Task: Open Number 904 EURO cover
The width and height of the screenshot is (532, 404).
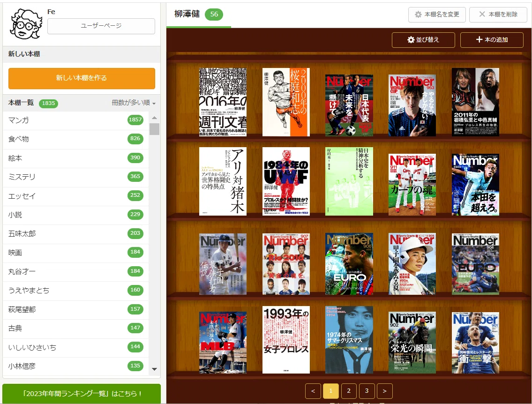Action: 475,264
